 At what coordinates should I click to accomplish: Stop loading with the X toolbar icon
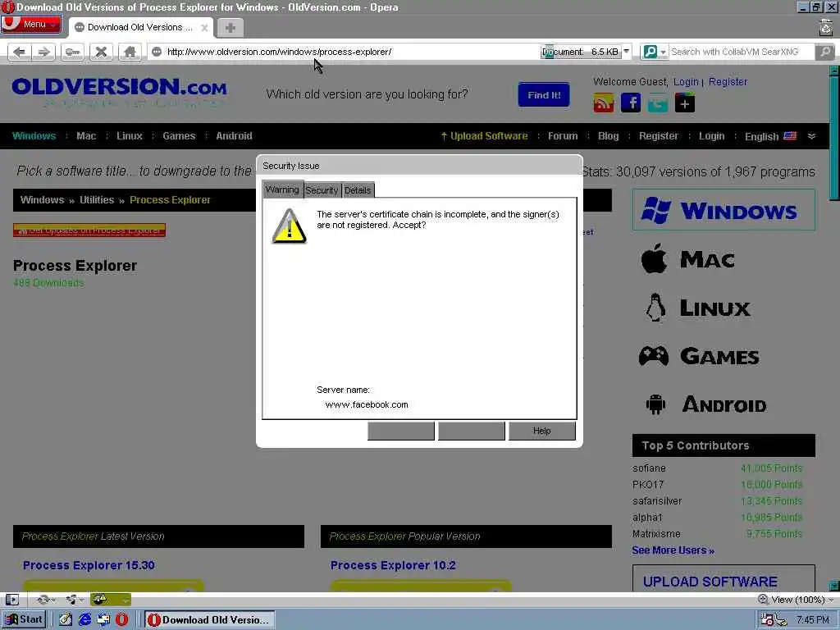[x=101, y=52]
